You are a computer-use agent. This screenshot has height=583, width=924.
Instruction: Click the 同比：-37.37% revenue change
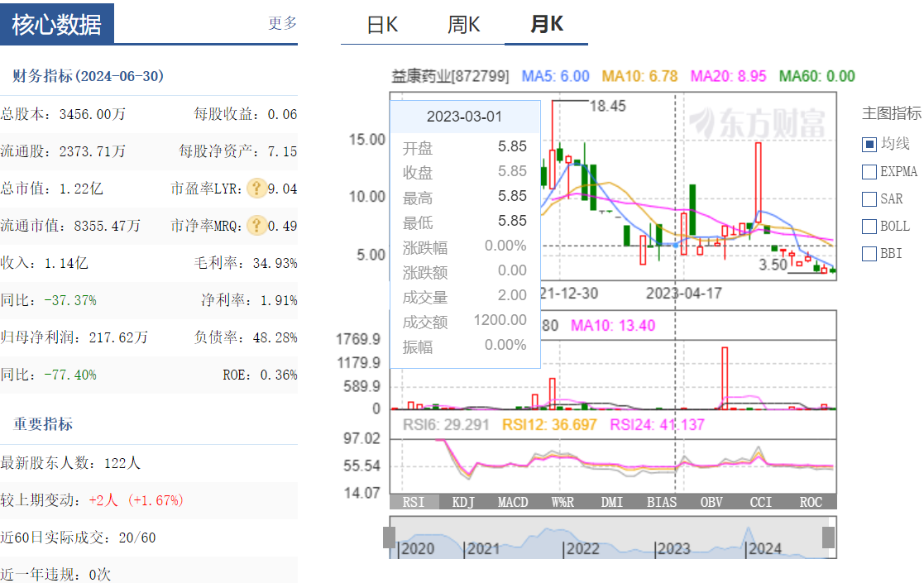tap(48, 300)
